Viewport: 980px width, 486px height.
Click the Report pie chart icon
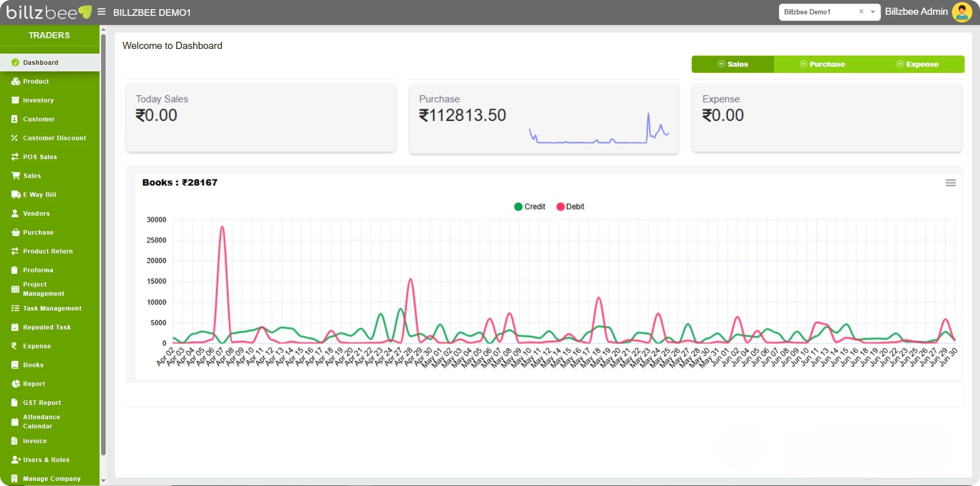[x=15, y=384]
